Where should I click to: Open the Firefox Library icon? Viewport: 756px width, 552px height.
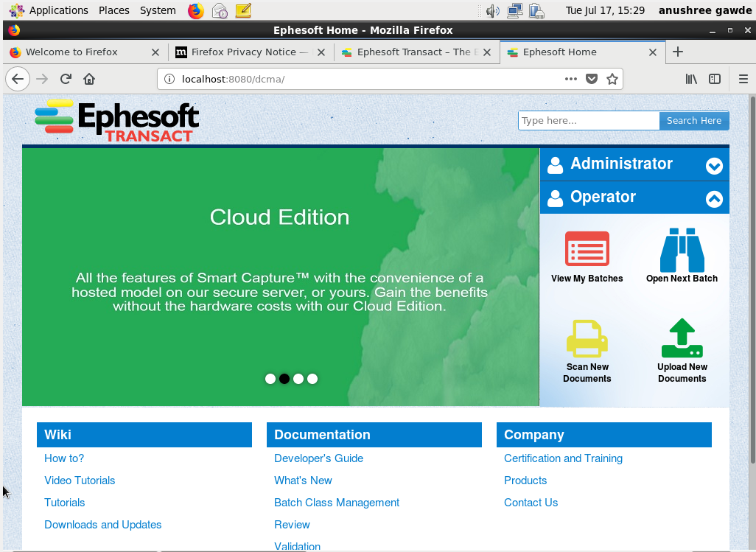(691, 79)
